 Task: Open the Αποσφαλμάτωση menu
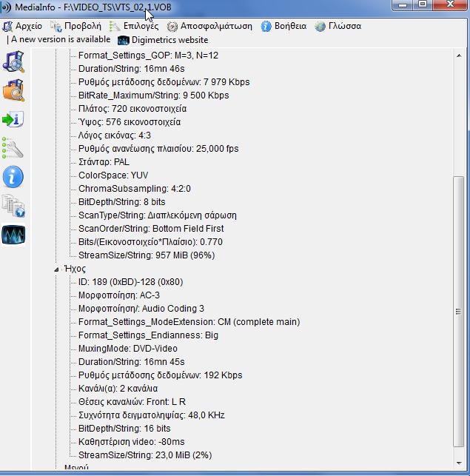pyautogui.click(x=216, y=26)
